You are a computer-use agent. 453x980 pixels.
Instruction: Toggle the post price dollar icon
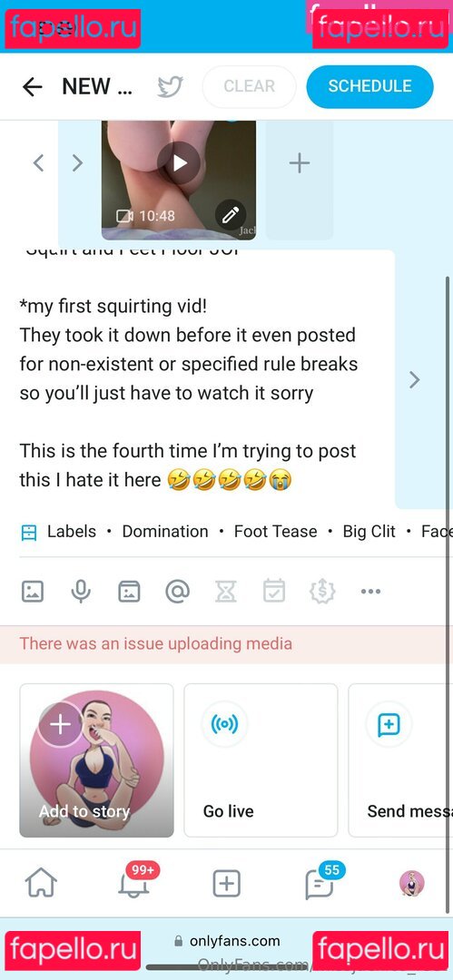tap(322, 592)
